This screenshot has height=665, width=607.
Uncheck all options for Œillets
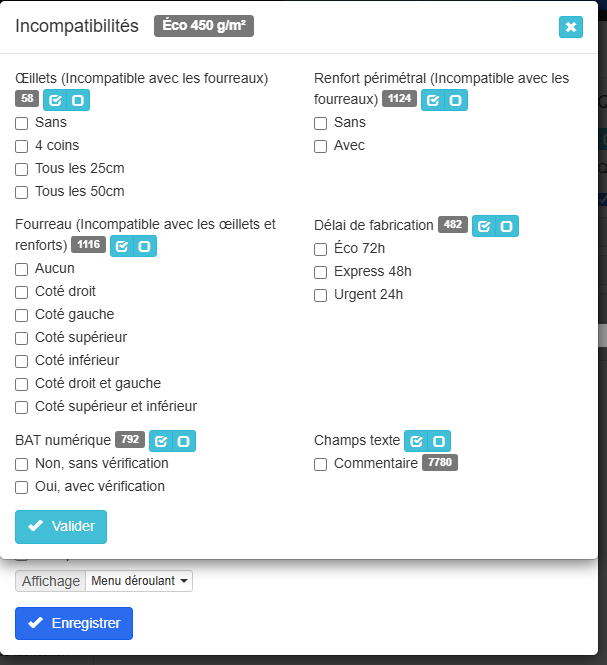coord(78,100)
